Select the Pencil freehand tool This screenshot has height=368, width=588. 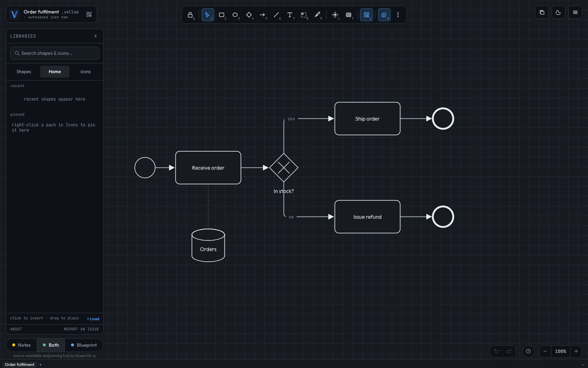click(x=317, y=15)
